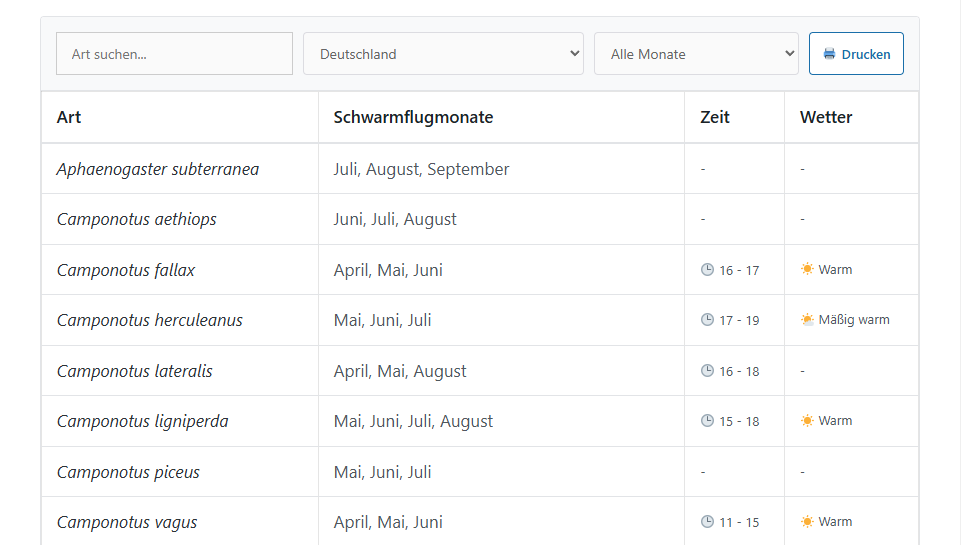Select Camponotus herculeanus species name
The height and width of the screenshot is (545, 961).
coord(150,321)
